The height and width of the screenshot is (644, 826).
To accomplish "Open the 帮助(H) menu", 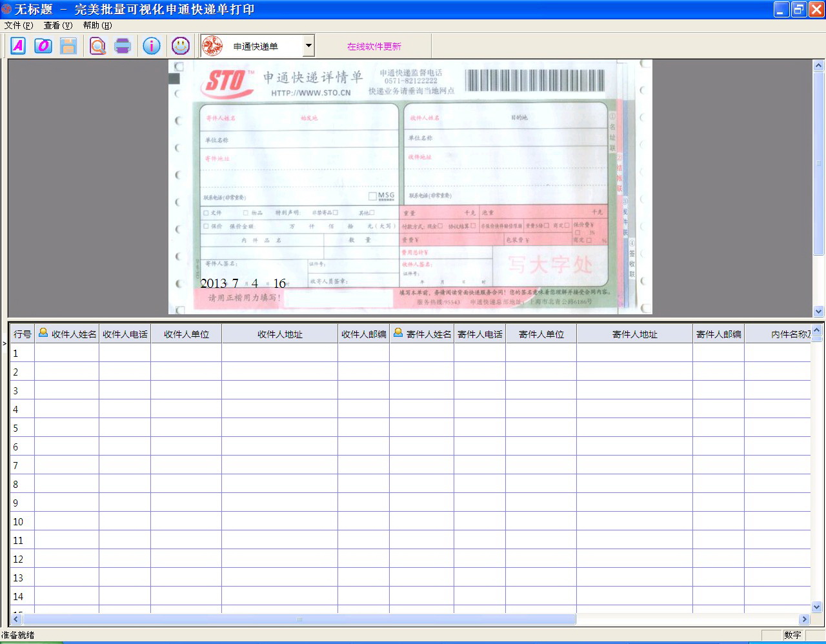I will pos(97,26).
